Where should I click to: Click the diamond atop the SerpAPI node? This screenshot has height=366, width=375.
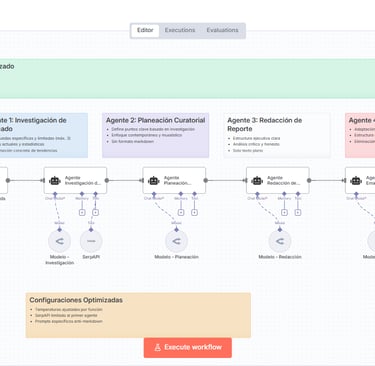(91, 229)
